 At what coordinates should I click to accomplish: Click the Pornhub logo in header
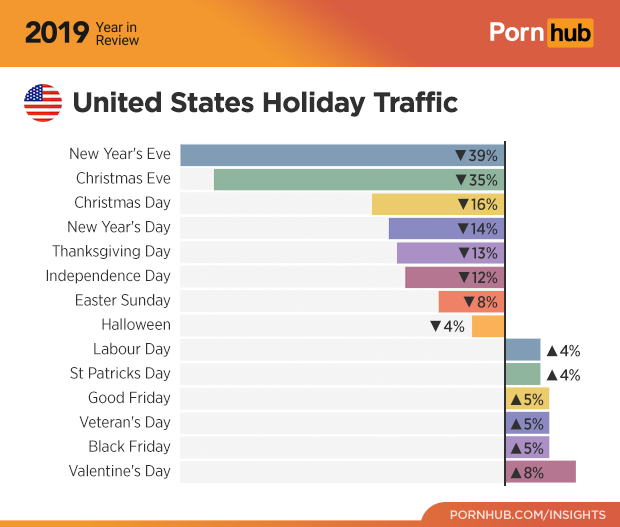point(541,33)
